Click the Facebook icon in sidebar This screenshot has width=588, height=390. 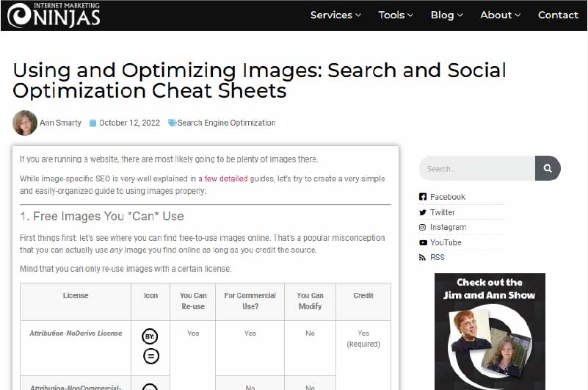(423, 197)
